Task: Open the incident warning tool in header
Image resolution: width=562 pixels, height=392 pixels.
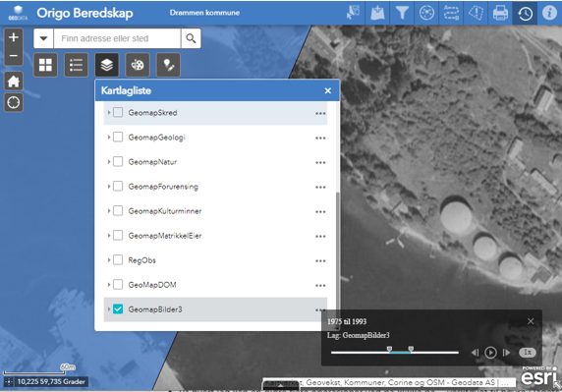Action: click(x=476, y=13)
